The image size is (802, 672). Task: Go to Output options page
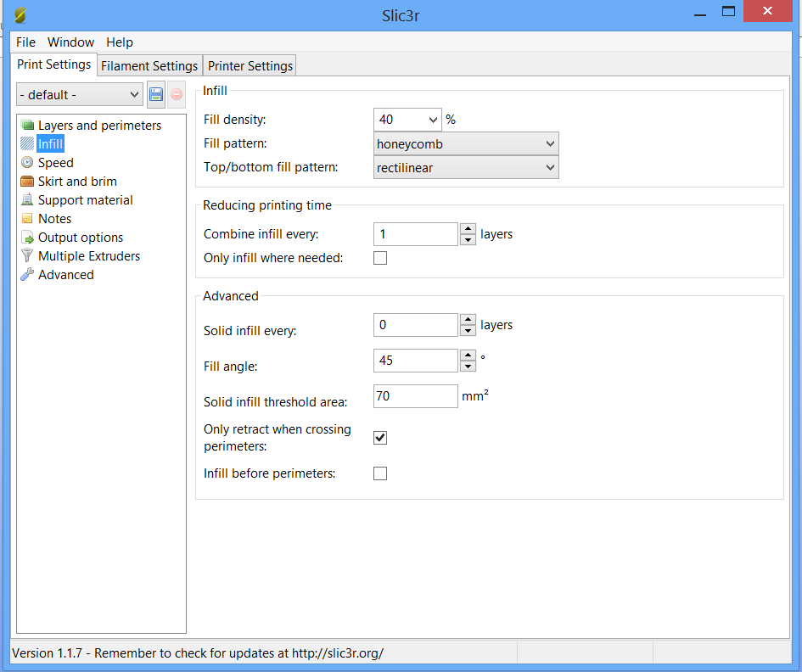point(80,238)
